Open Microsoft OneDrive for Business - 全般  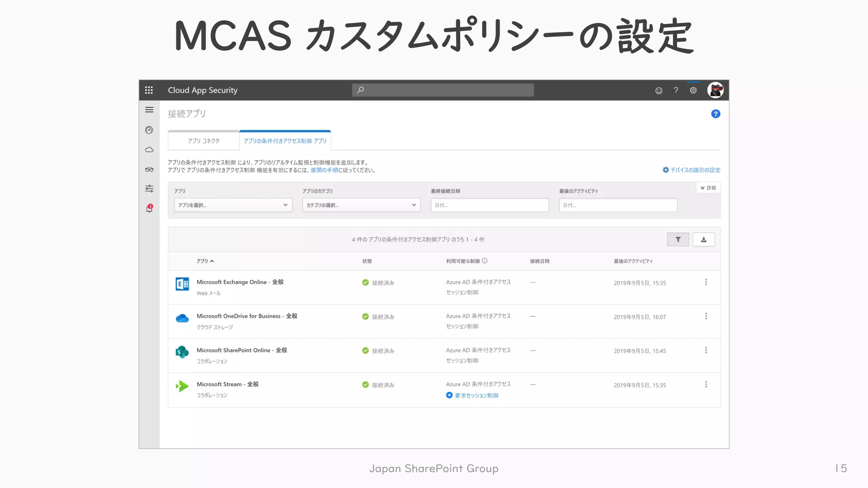pyautogui.click(x=247, y=316)
